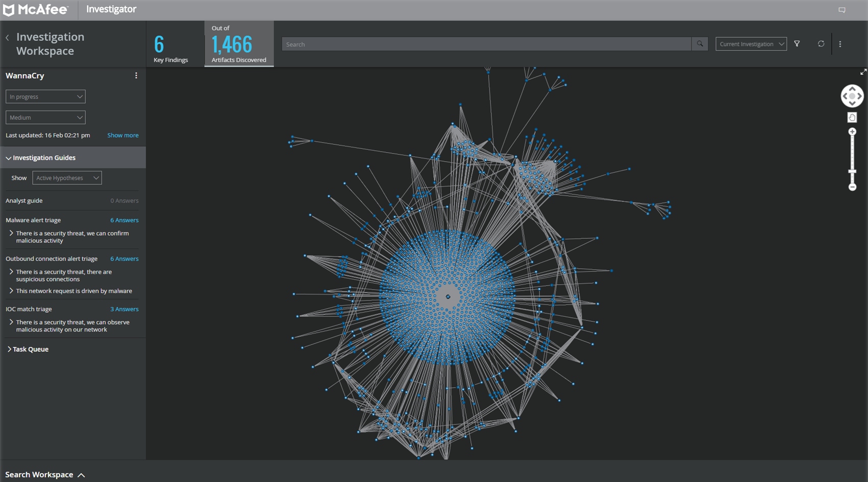Click the Outbound connection alert triage label
This screenshot has height=482, width=868.
tap(52, 259)
